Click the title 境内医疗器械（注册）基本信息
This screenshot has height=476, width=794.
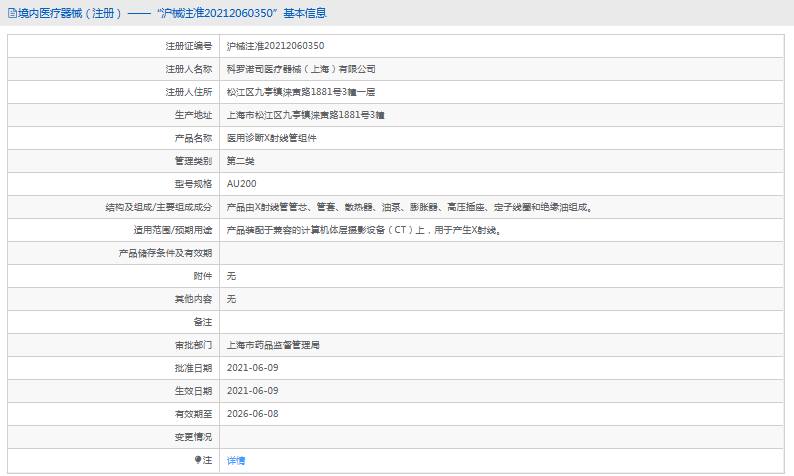point(172,13)
